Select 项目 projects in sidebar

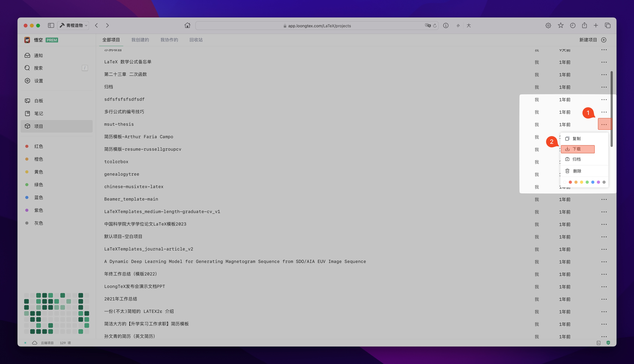[56, 126]
